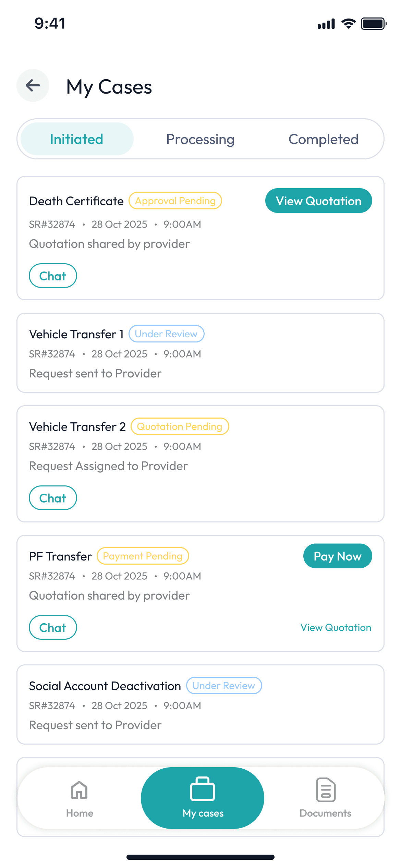The image size is (401, 868).
Task: View Quotation for Death Certificate
Action: 318,201
